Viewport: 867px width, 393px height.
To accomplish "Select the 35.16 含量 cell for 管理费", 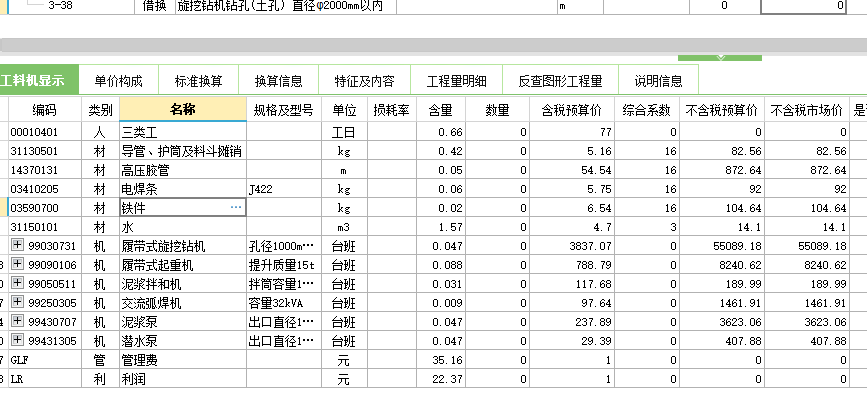I will 441,360.
